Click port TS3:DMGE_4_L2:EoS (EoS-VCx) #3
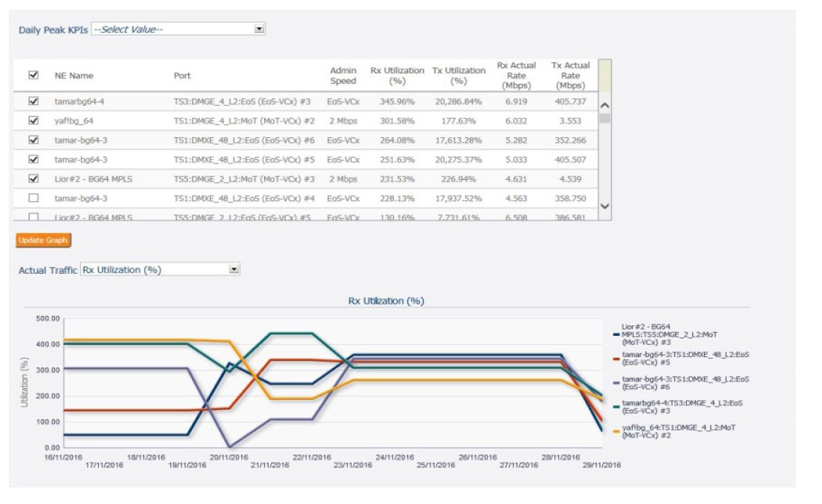Screen dimensions: 822x504 pos(242,101)
